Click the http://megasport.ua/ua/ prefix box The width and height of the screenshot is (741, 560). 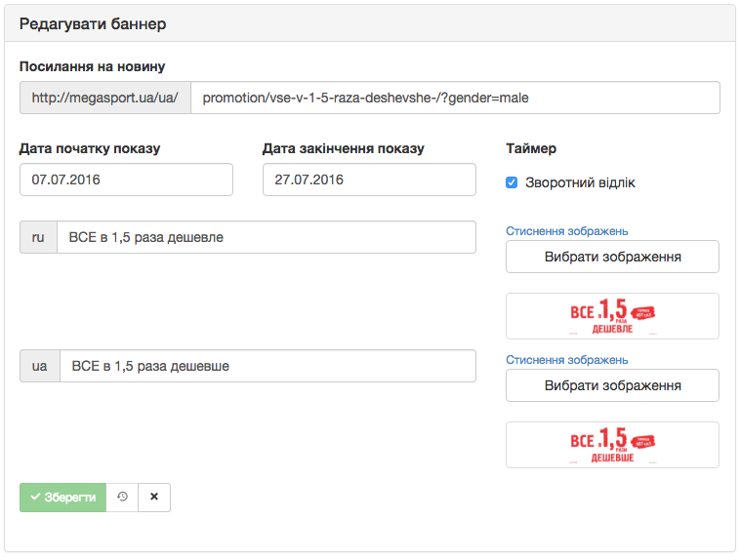tap(104, 98)
